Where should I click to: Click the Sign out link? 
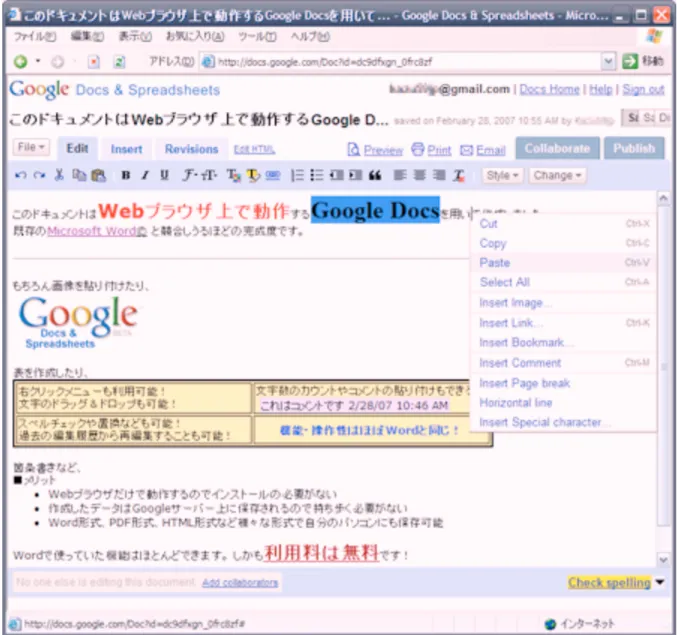643,89
